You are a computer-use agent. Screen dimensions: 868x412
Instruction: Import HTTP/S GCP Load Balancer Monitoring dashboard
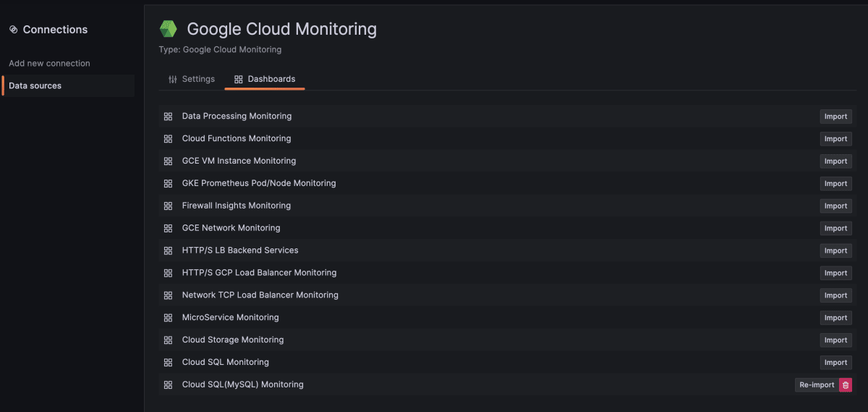pos(835,273)
